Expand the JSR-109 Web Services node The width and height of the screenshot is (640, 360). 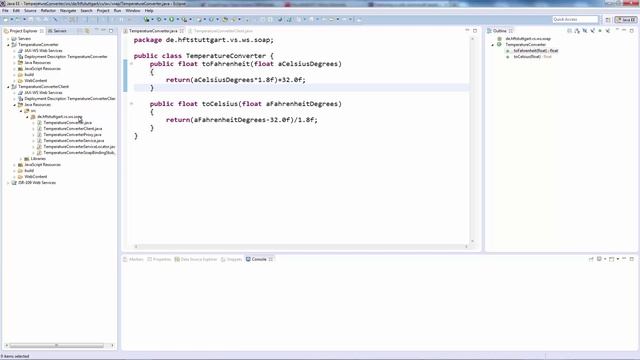click(x=8, y=183)
